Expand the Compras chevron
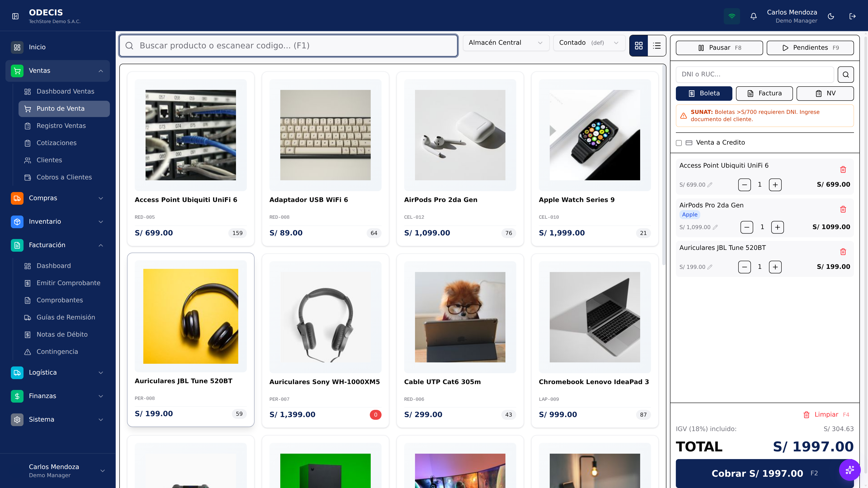This screenshot has height=488, width=868. coord(101,198)
